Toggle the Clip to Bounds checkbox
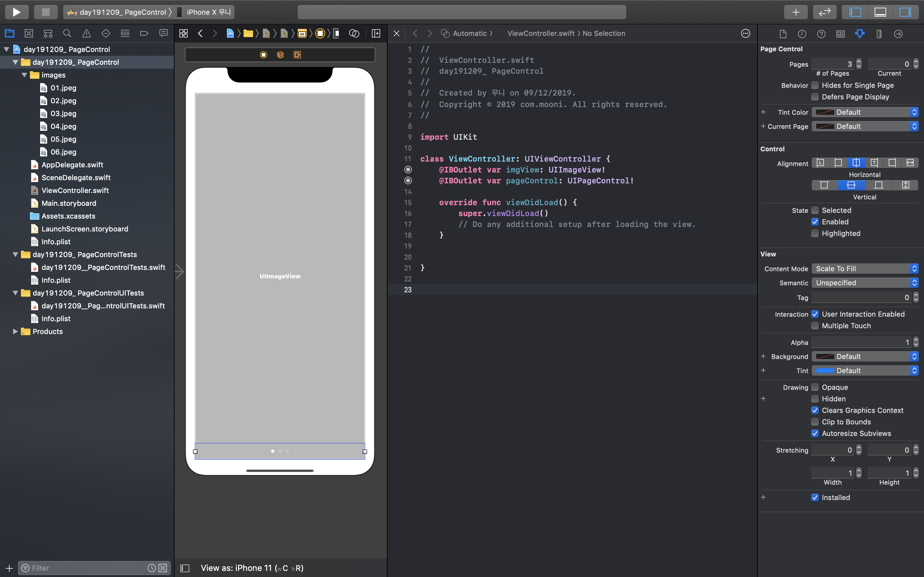Image resolution: width=924 pixels, height=577 pixels. [815, 422]
